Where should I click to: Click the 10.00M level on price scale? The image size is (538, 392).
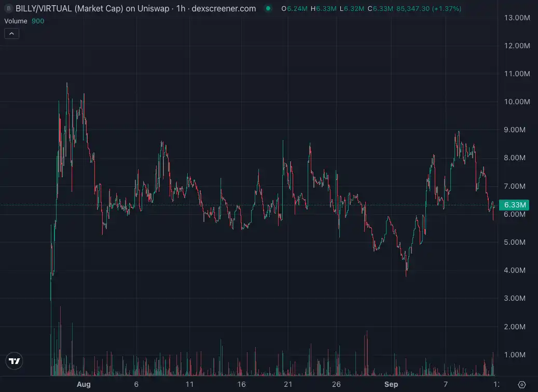pyautogui.click(x=517, y=102)
